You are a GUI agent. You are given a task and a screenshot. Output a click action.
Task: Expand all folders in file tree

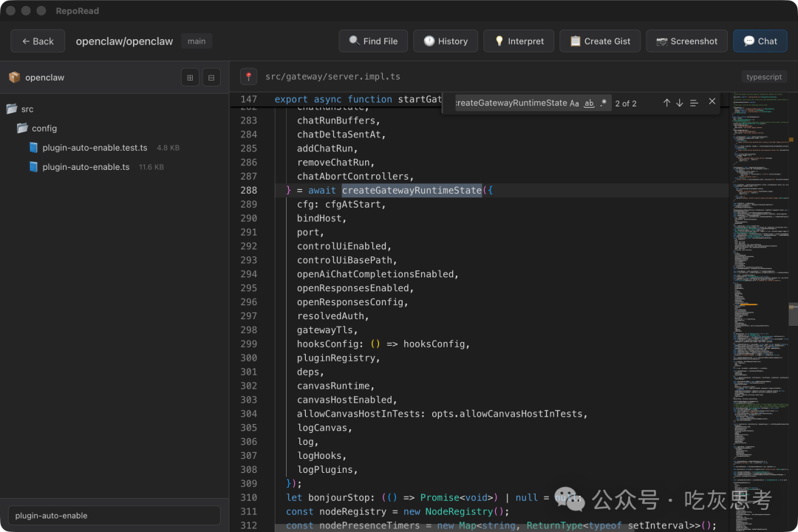coord(190,78)
